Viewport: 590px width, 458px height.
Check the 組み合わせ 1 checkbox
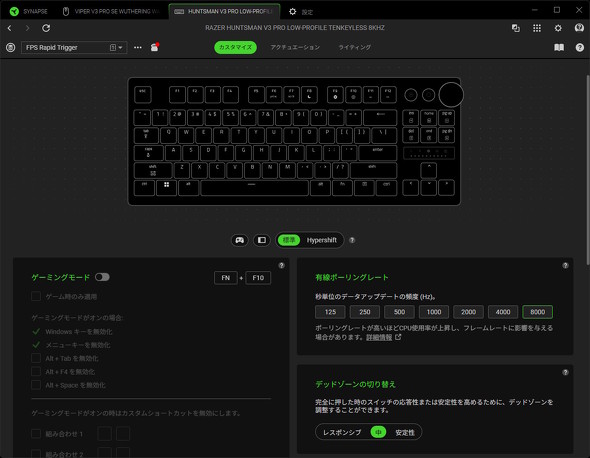pyautogui.click(x=36, y=434)
